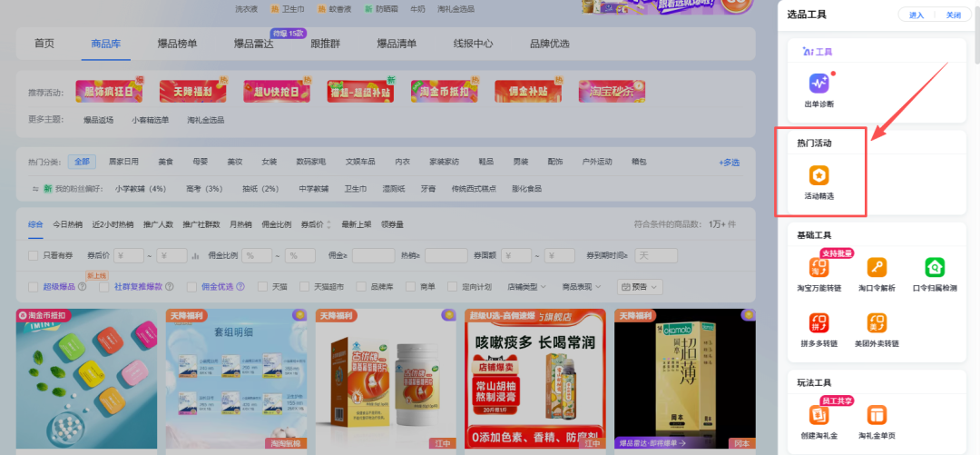The width and height of the screenshot is (980, 455).
Task: Click the help icon next to 佣金优选
Action: coord(240,287)
